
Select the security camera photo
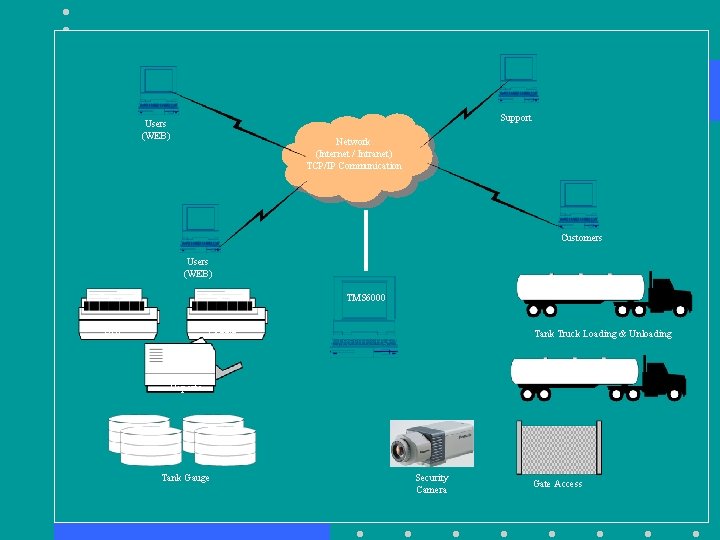pos(432,444)
